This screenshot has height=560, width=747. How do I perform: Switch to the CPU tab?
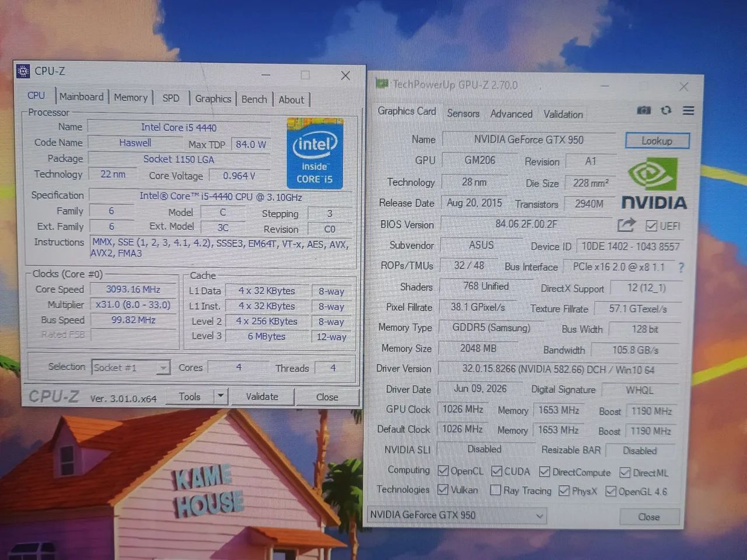coord(36,95)
